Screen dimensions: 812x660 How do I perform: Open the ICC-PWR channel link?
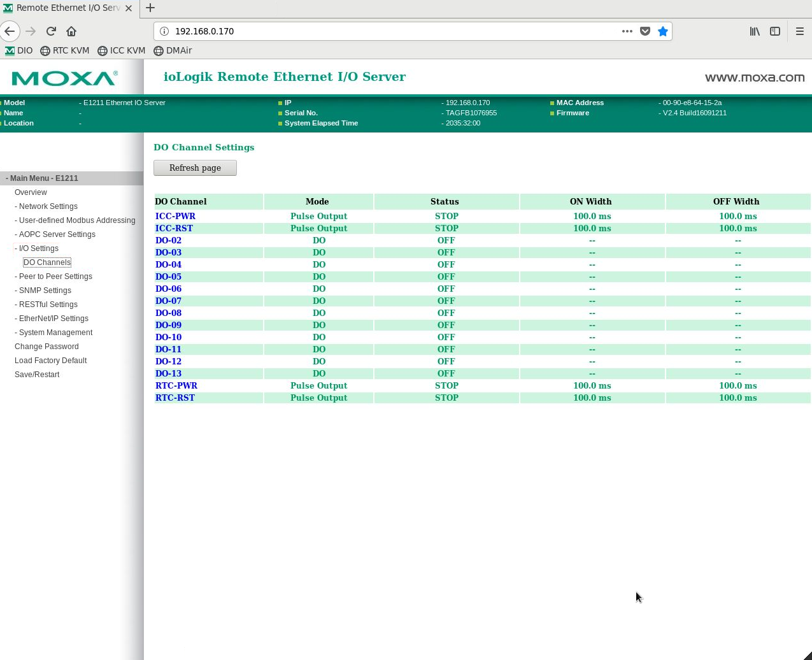click(x=175, y=216)
